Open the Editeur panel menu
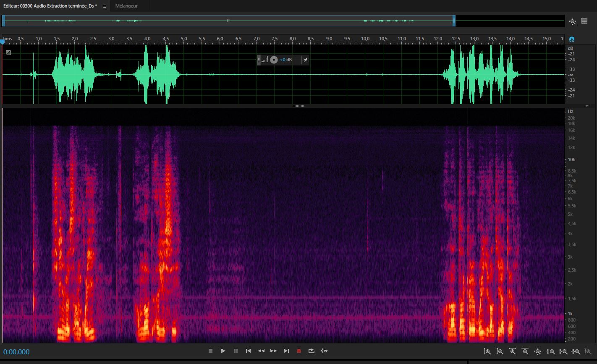The width and height of the screenshot is (597, 364). (105, 6)
